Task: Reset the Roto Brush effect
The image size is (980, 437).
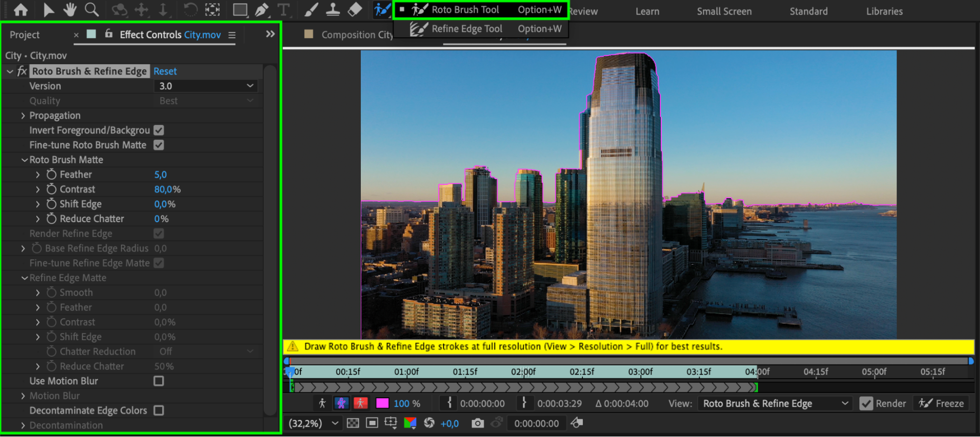Action: 165,72
